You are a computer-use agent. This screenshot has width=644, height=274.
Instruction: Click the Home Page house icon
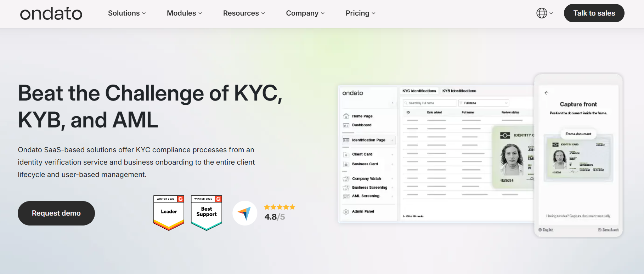(x=346, y=116)
